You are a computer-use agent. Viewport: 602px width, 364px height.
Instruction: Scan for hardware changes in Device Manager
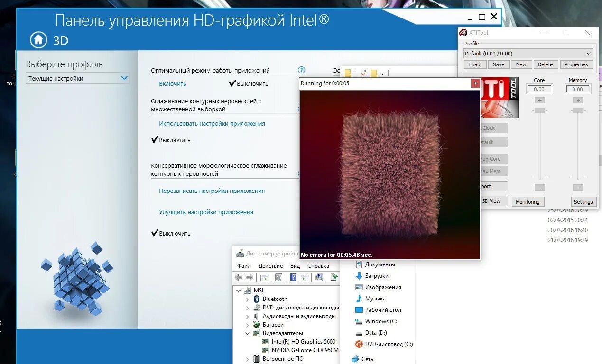(319, 278)
